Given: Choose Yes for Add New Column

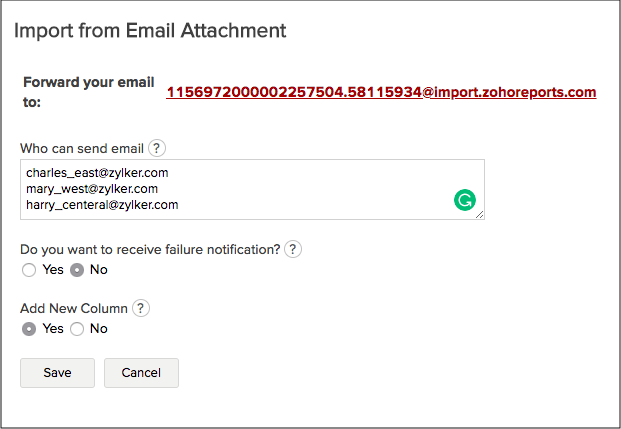Looking at the screenshot, I should click(x=29, y=329).
